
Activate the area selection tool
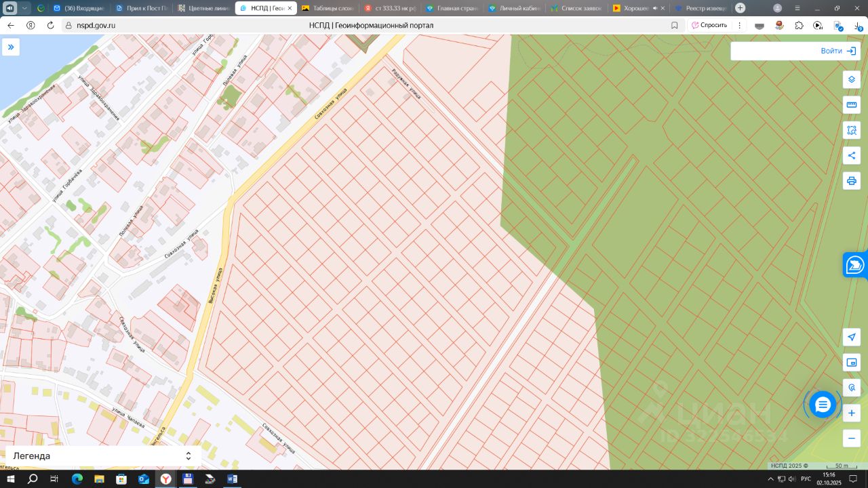pos(852,130)
